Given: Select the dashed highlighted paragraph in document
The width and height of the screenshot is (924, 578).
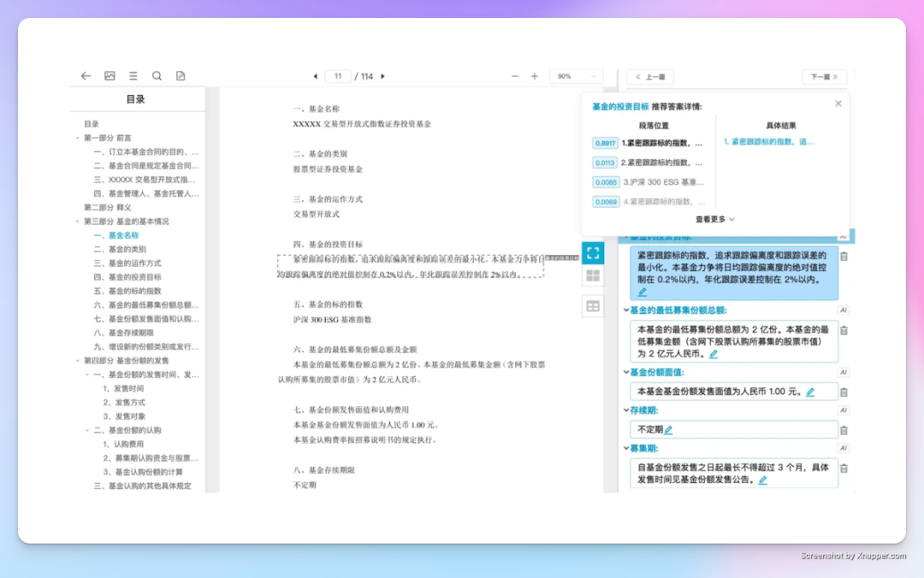Looking at the screenshot, I should coord(411,266).
